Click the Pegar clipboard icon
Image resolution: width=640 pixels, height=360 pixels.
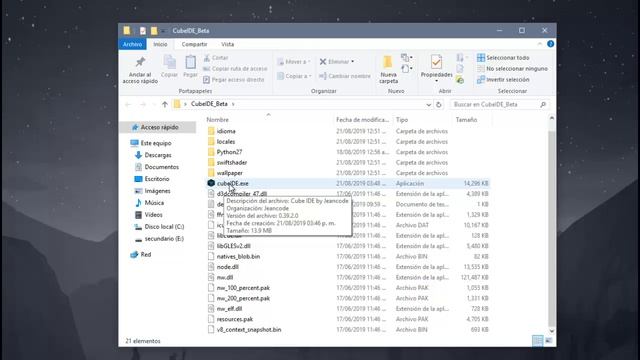[x=190, y=62]
